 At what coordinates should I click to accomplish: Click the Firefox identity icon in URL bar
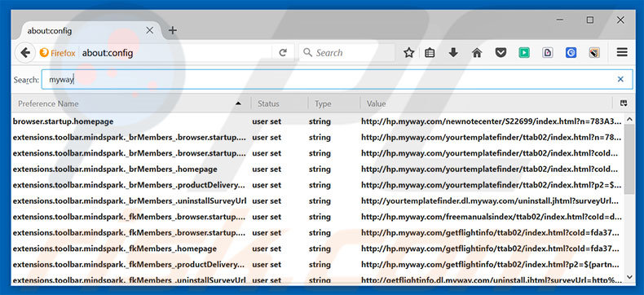(x=58, y=53)
